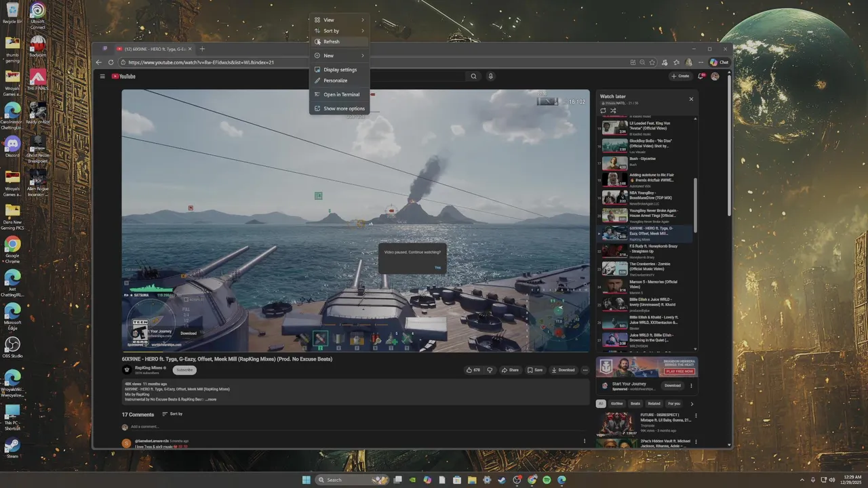Image resolution: width=868 pixels, height=488 pixels.
Task: Open the comments Sort by dropdown
Action: (172, 414)
